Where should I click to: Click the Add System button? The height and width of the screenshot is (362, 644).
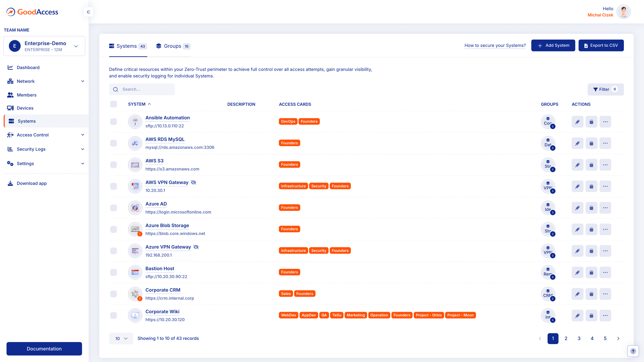pyautogui.click(x=553, y=45)
